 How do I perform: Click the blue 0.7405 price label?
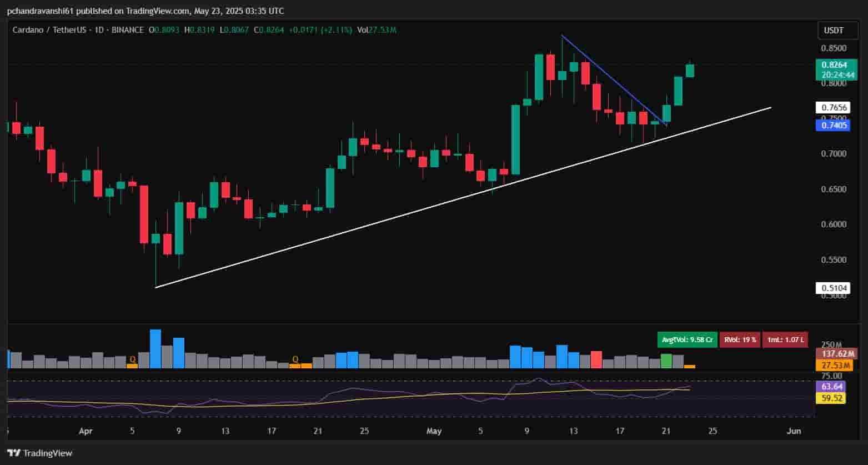tap(834, 126)
